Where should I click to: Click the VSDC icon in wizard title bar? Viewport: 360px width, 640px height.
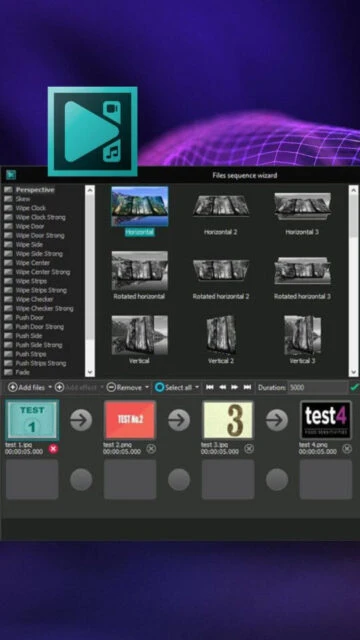click(11, 175)
